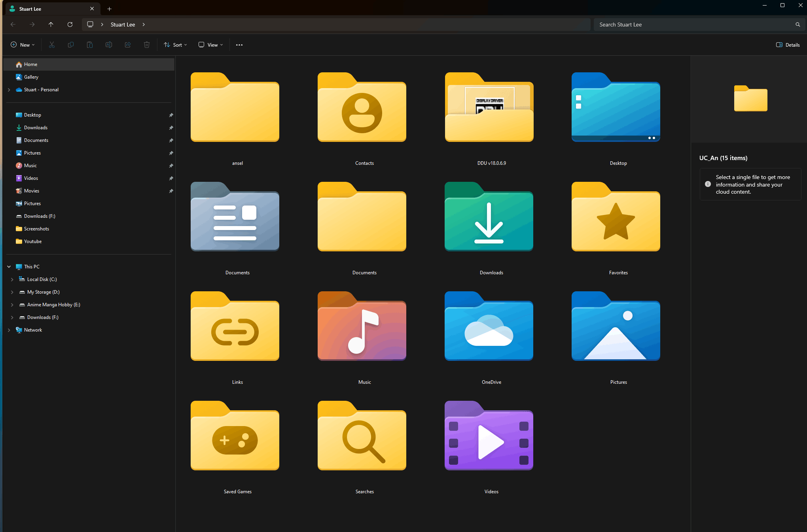The width and height of the screenshot is (807, 532).
Task: Click the Refresh icon beside address bar
Action: click(x=70, y=25)
